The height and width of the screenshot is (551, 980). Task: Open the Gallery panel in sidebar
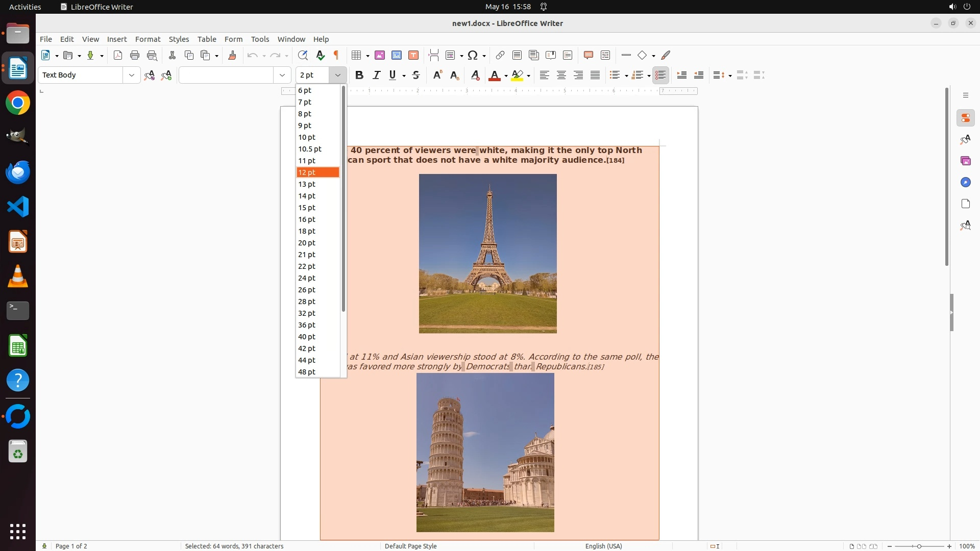pyautogui.click(x=965, y=161)
